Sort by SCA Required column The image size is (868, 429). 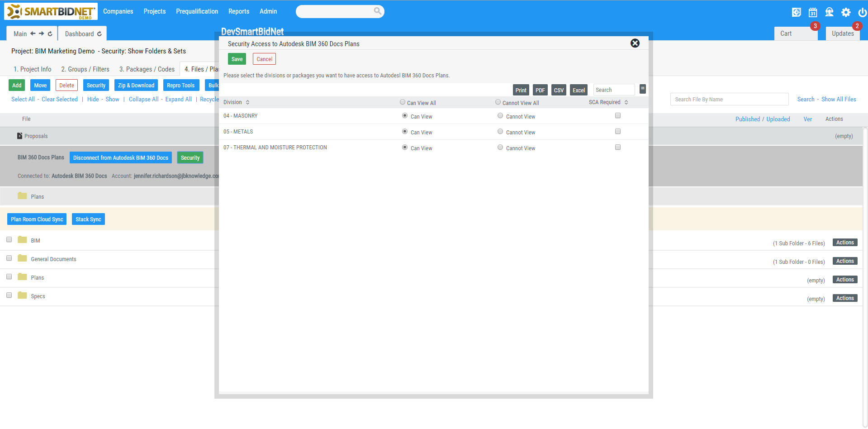click(x=608, y=102)
